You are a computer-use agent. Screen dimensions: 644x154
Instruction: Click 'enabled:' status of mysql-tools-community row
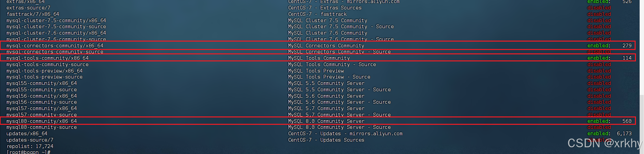599,58
